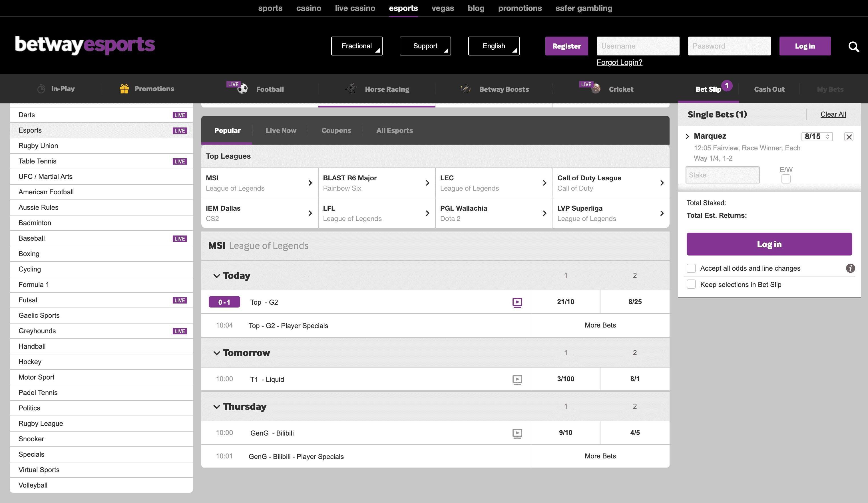Click LIVE badge next to Greyhounds
The width and height of the screenshot is (868, 503).
[180, 331]
